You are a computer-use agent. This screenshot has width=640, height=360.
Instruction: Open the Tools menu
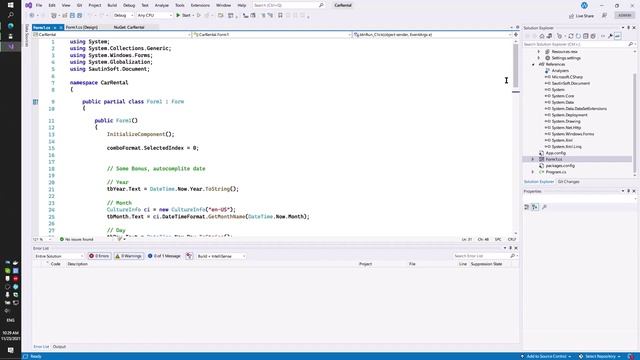tap(180, 5)
